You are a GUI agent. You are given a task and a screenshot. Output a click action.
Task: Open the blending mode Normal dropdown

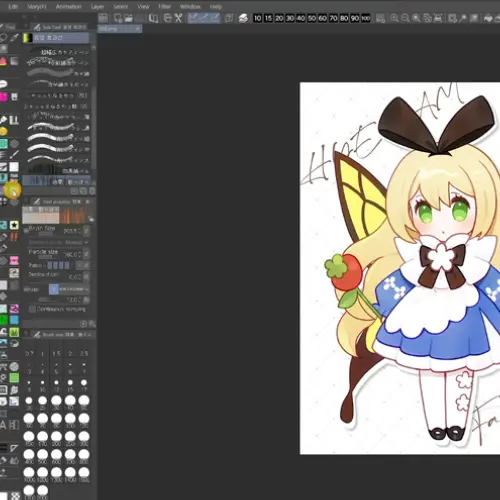(59, 242)
